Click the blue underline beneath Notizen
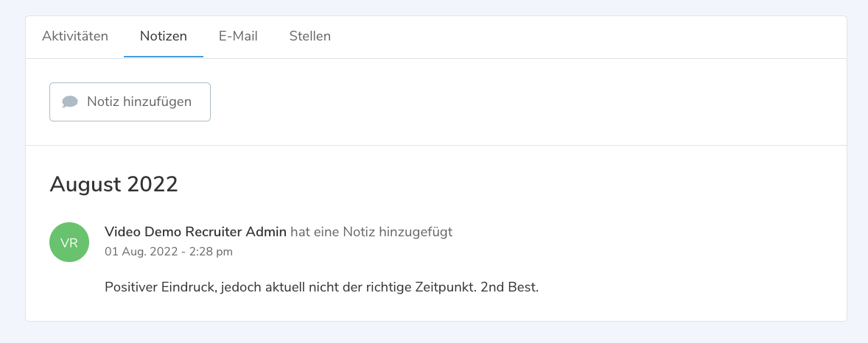The image size is (868, 343). click(x=164, y=57)
